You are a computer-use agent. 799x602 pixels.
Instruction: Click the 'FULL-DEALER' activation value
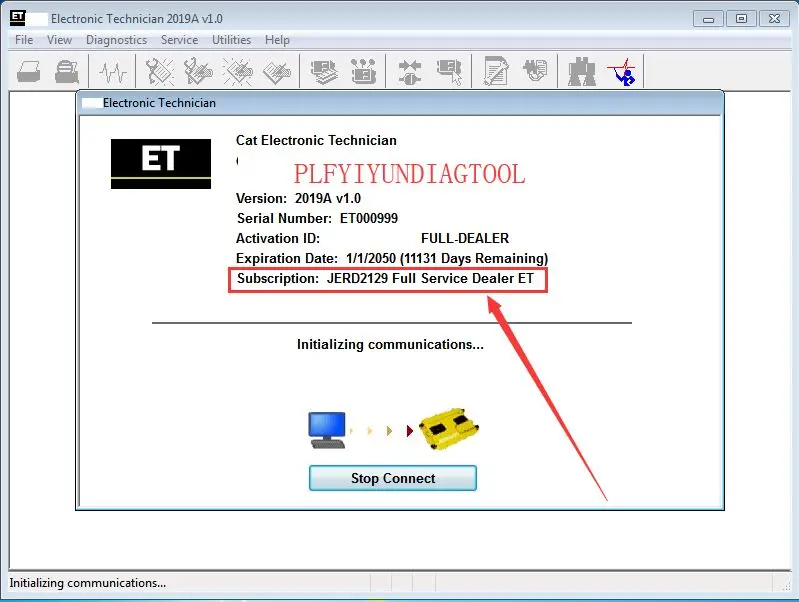tap(465, 238)
